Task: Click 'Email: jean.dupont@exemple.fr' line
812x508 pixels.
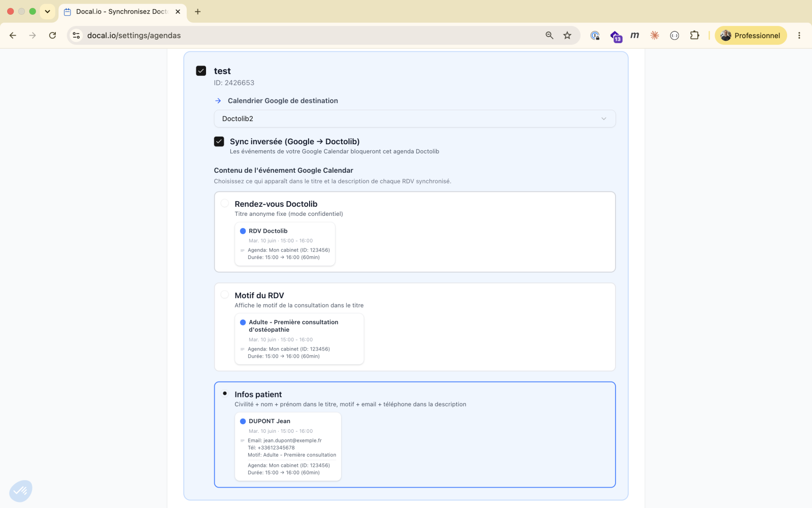Action: (285, 440)
